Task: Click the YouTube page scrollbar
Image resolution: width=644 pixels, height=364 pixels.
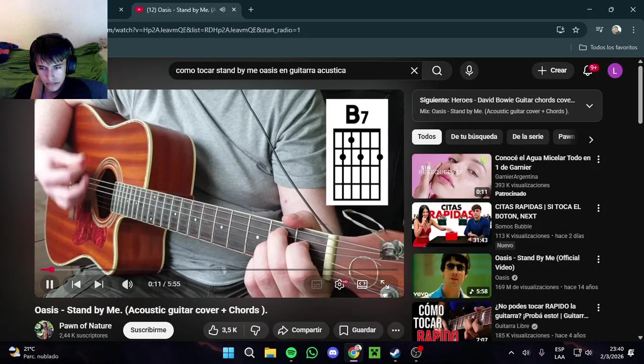Action: pos(640,94)
